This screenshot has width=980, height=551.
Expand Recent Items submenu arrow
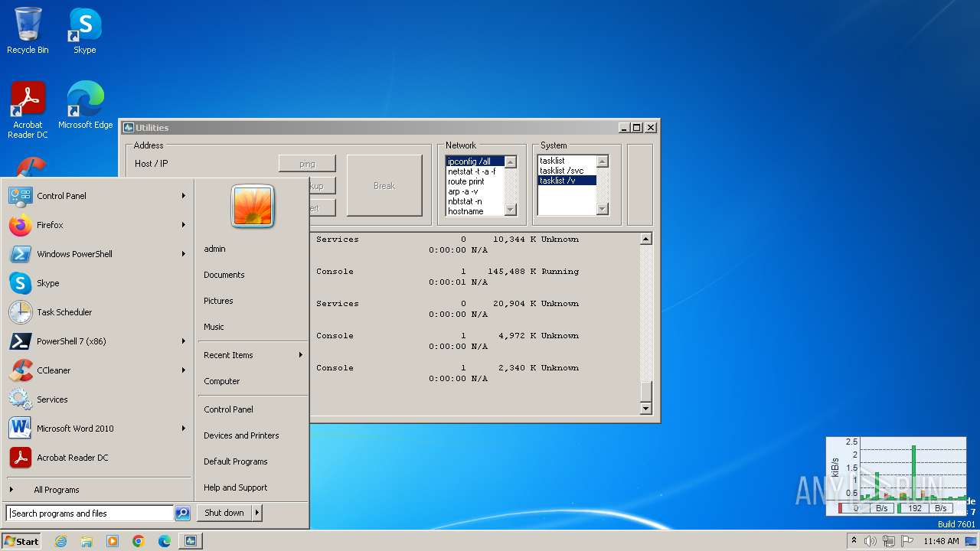point(301,355)
